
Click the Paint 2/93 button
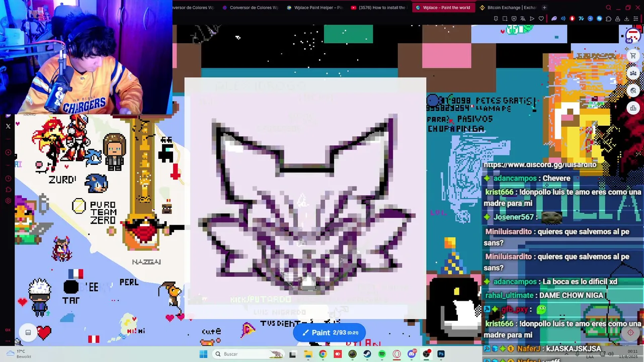330,332
